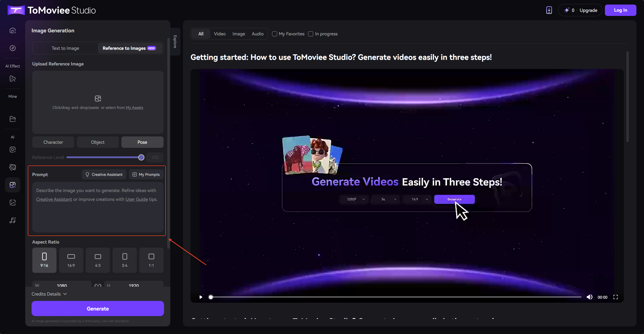The width and height of the screenshot is (644, 334).
Task: Switch to the Text to Image tab
Action: pos(65,48)
